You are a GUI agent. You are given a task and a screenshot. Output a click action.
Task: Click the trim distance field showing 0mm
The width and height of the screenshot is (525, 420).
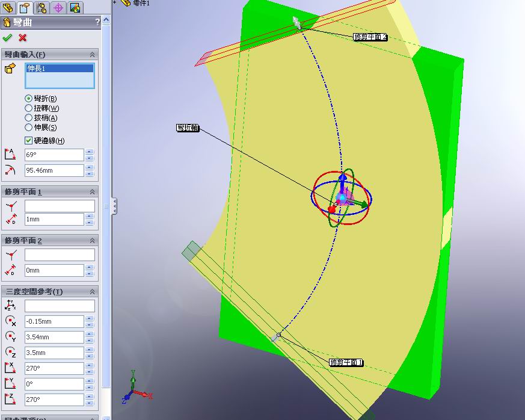[54, 270]
